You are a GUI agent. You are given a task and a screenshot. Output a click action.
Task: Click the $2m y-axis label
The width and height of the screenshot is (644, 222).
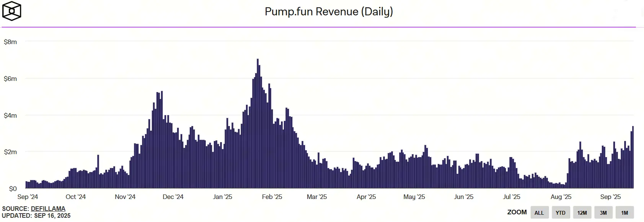[10, 152]
